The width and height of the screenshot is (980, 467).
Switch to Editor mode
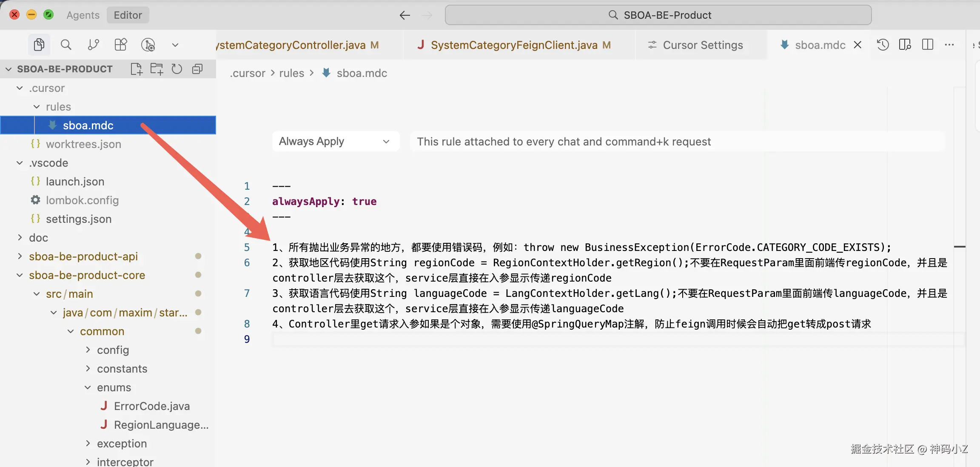click(x=128, y=15)
